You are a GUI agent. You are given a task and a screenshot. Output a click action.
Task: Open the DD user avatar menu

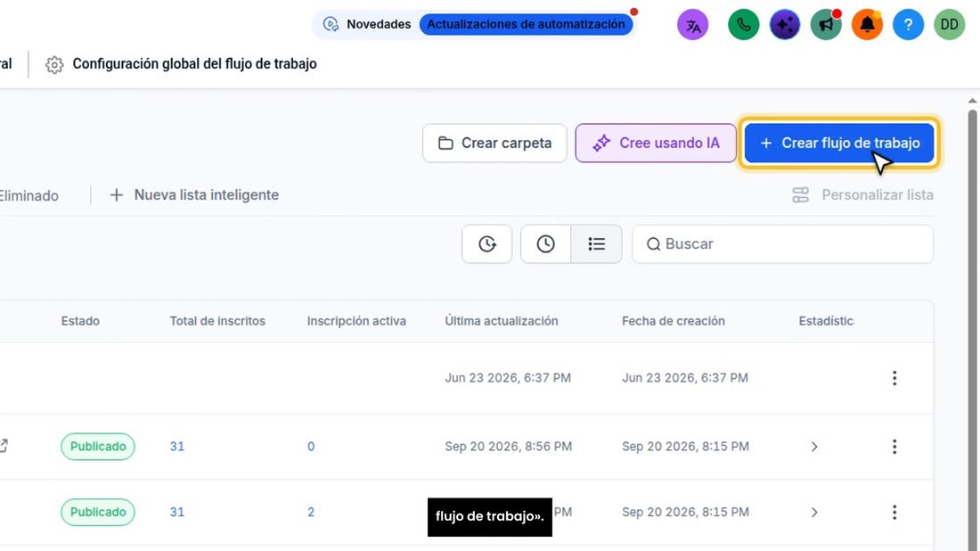(x=950, y=25)
